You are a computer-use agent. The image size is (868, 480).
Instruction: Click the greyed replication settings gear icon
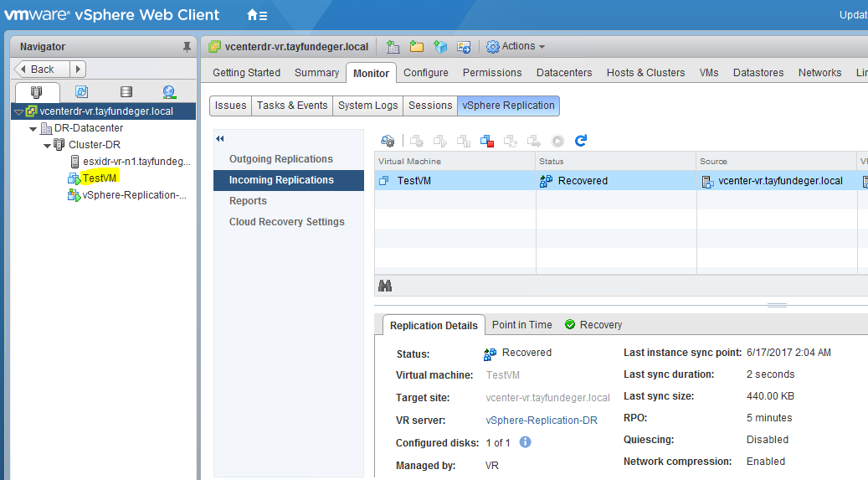coord(417,141)
